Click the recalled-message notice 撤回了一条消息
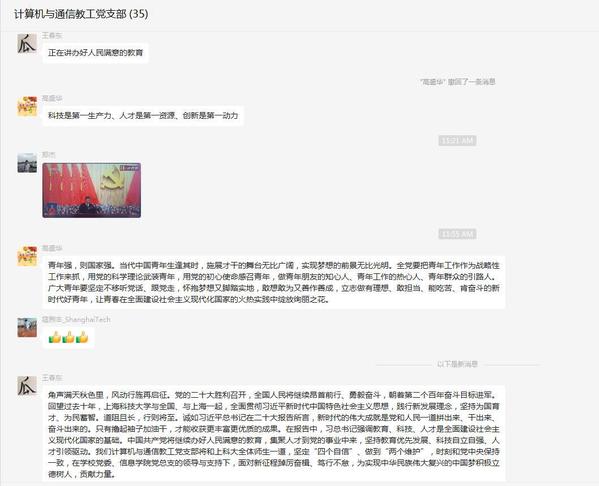Image resolution: width=599 pixels, height=486 pixels. pos(457,81)
